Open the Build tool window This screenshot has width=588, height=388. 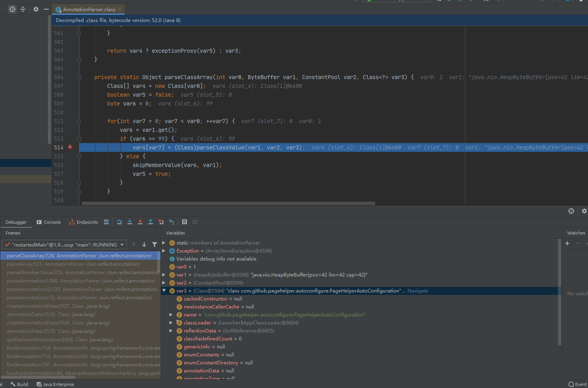point(19,384)
